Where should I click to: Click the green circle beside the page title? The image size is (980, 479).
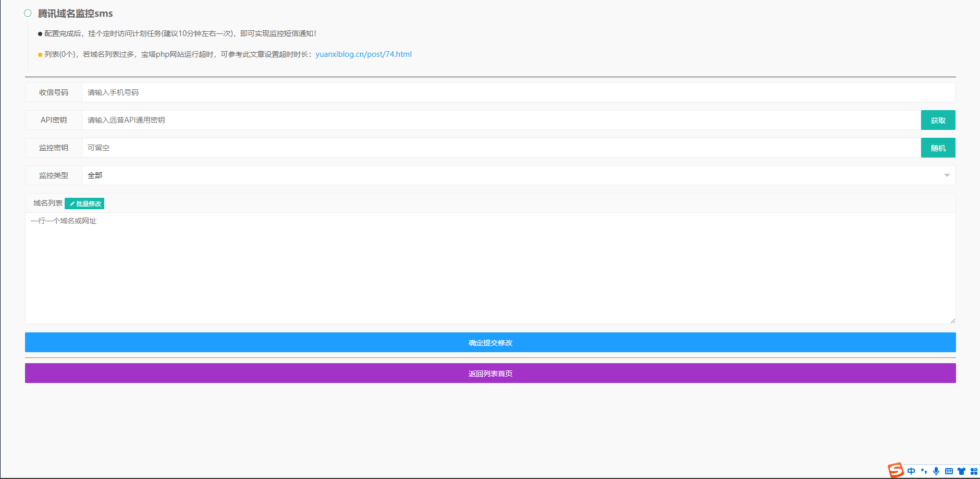pyautogui.click(x=28, y=13)
